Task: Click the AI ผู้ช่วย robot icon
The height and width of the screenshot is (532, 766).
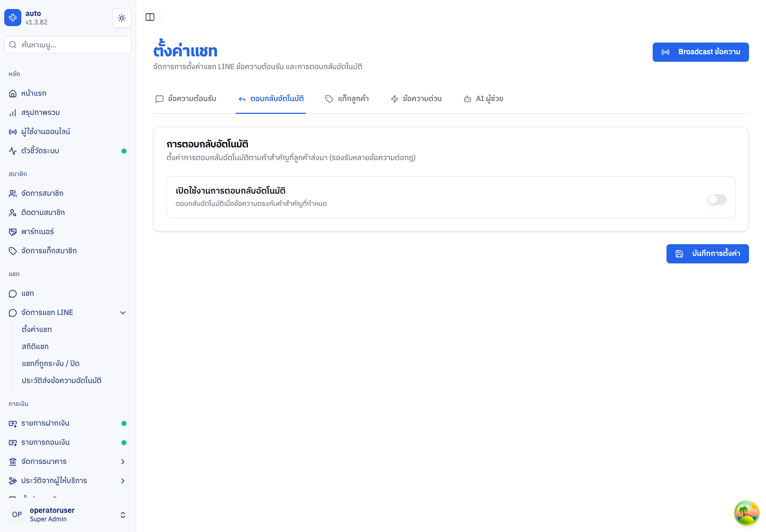Action: click(x=468, y=99)
